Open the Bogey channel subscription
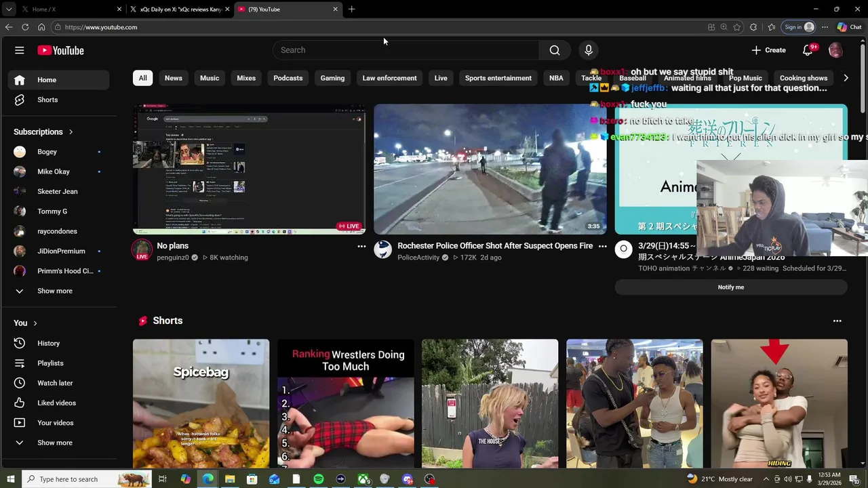Screen dimensions: 868x488 [58, 152]
